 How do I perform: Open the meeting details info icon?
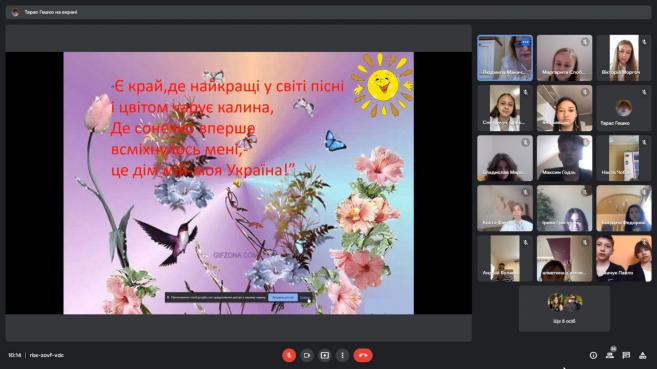point(593,355)
